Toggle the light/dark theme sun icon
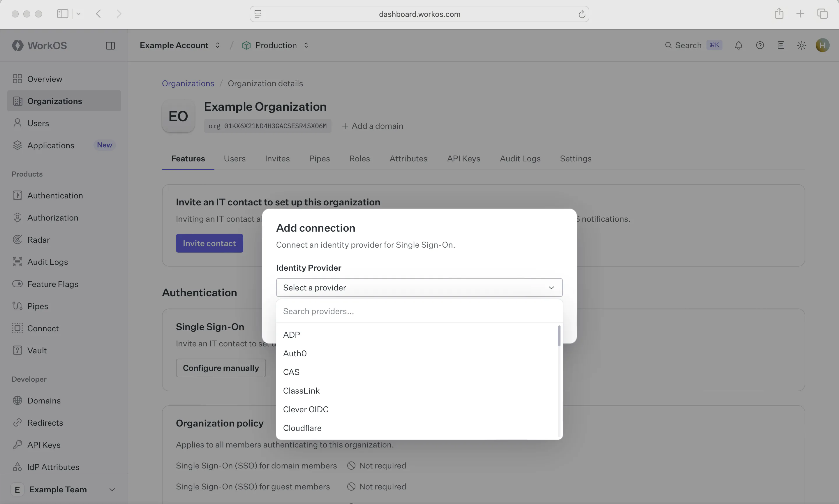 [801, 45]
